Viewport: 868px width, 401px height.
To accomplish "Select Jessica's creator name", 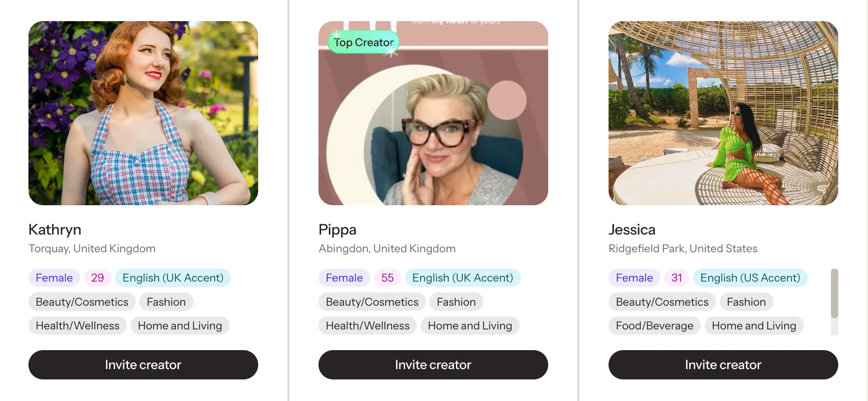I will pyautogui.click(x=632, y=230).
